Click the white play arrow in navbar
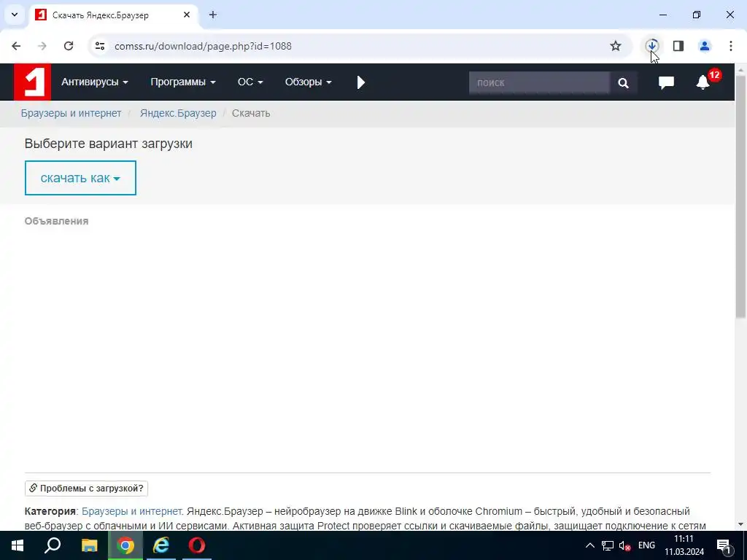This screenshot has width=747, height=560. tap(360, 82)
